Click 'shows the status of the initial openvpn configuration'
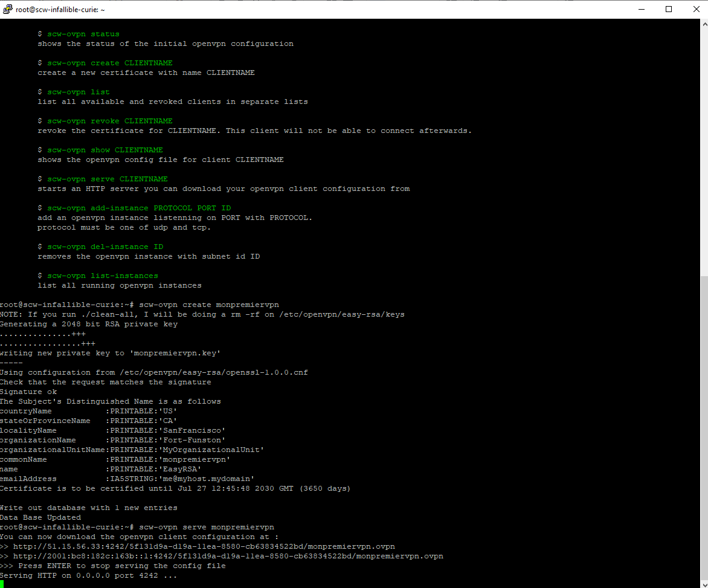 tap(166, 44)
